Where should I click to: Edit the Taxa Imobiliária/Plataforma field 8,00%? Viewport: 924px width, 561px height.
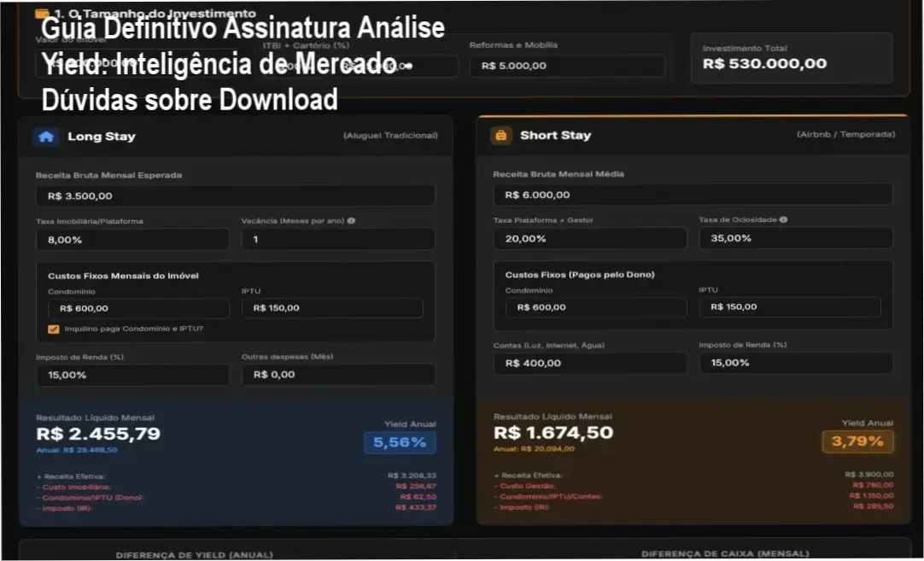[x=132, y=239]
